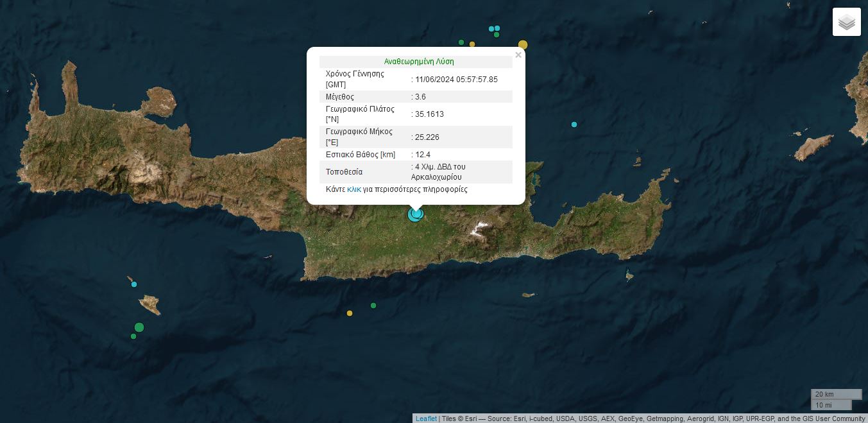Select the yellow marker south of Crete

tap(350, 313)
